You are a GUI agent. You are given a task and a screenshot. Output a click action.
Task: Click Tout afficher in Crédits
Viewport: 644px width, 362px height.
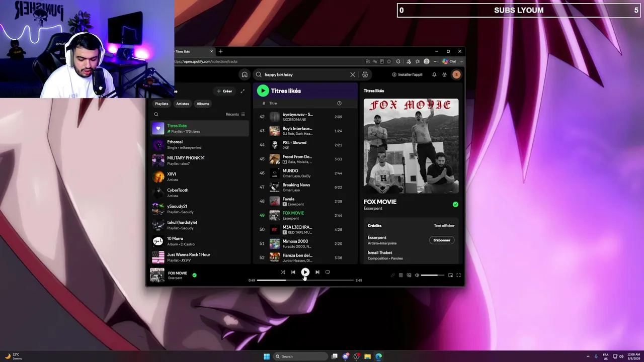[444, 226]
